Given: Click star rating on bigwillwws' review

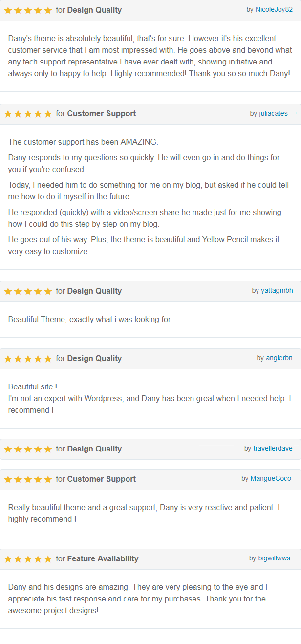Looking at the screenshot, I should (x=28, y=559).
